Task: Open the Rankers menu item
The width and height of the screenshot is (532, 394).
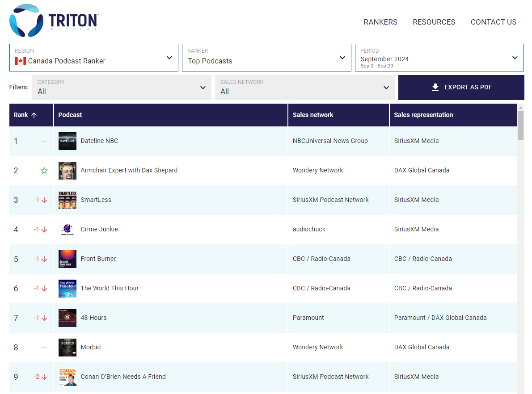Action: point(380,22)
